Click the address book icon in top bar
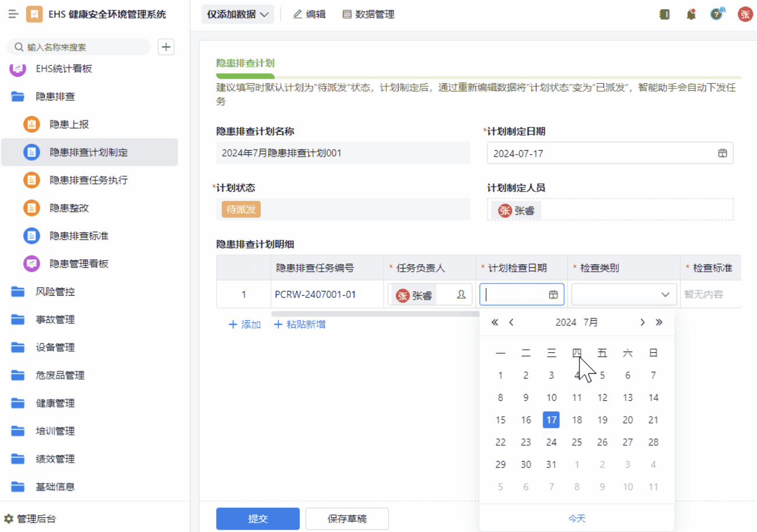The height and width of the screenshot is (532, 757). [x=664, y=15]
